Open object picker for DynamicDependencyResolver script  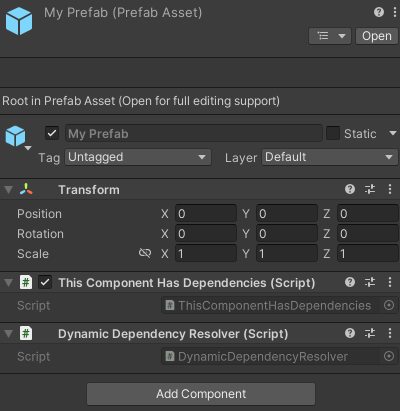[x=389, y=356]
